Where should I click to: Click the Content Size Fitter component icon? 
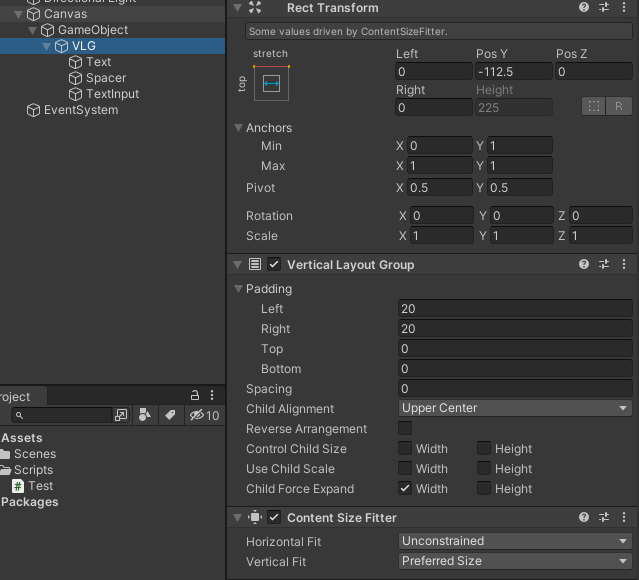click(255, 517)
